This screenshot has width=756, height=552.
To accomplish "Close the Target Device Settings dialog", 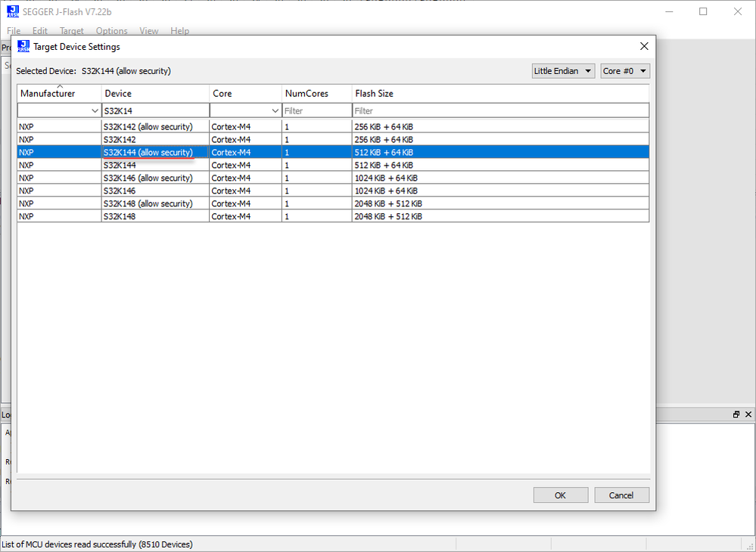I will coord(644,46).
